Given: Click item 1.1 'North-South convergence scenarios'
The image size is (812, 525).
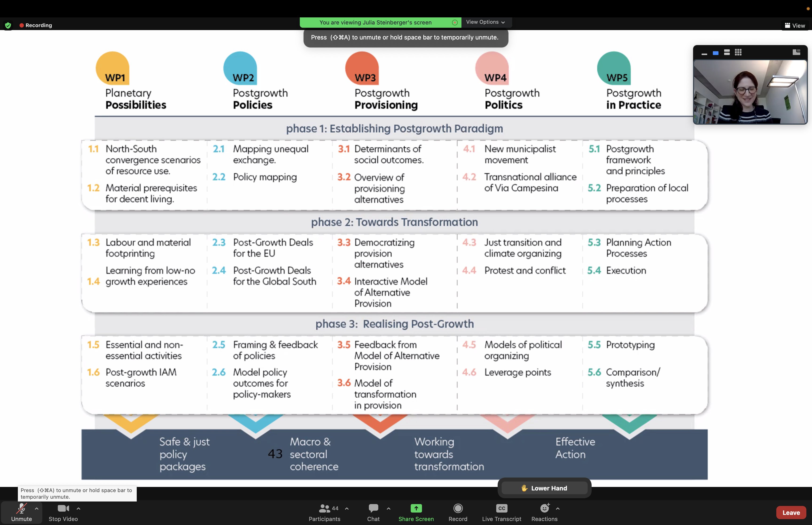Looking at the screenshot, I should pyautogui.click(x=153, y=160).
